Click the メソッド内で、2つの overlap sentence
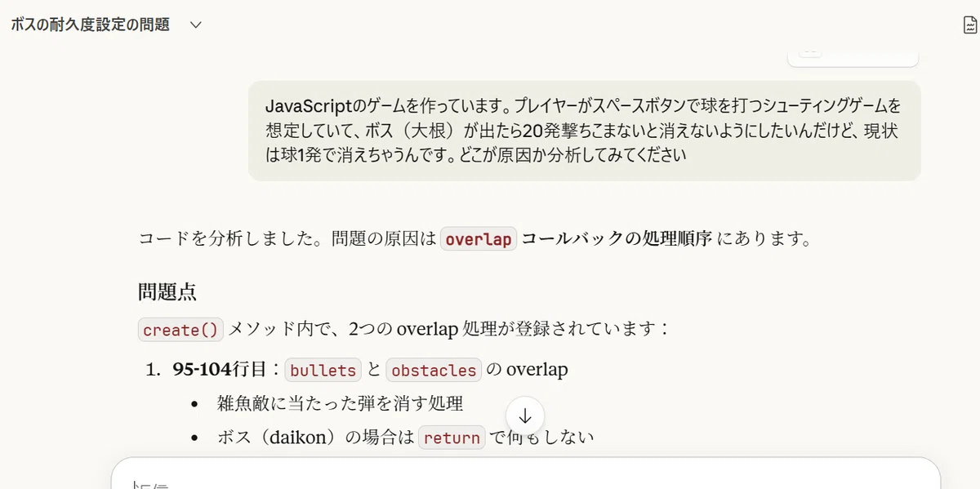The image size is (980, 489). click(448, 329)
